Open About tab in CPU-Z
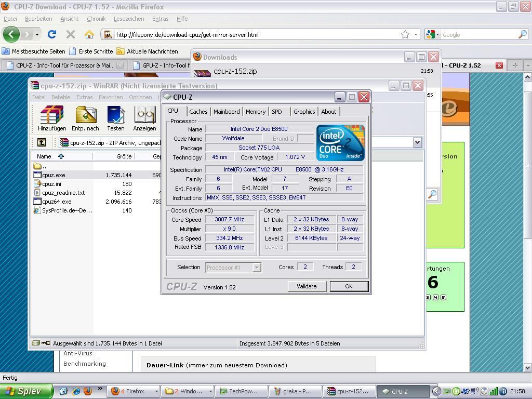 [329, 112]
